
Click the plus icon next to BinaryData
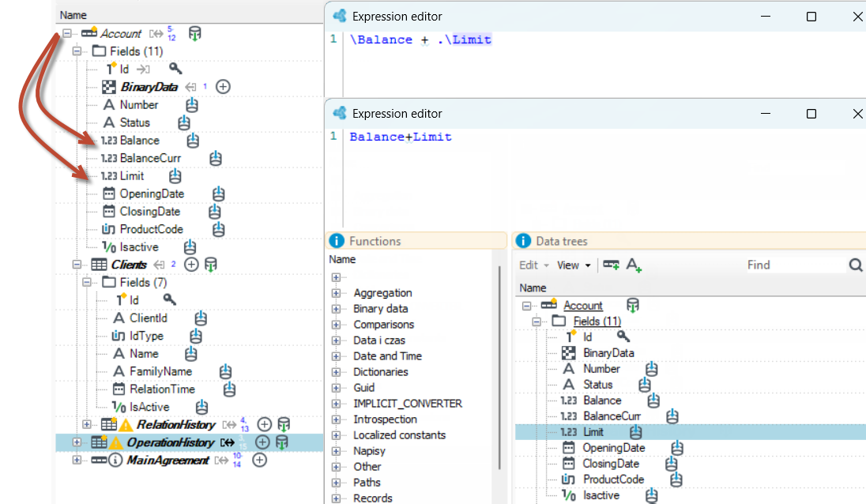click(x=223, y=87)
